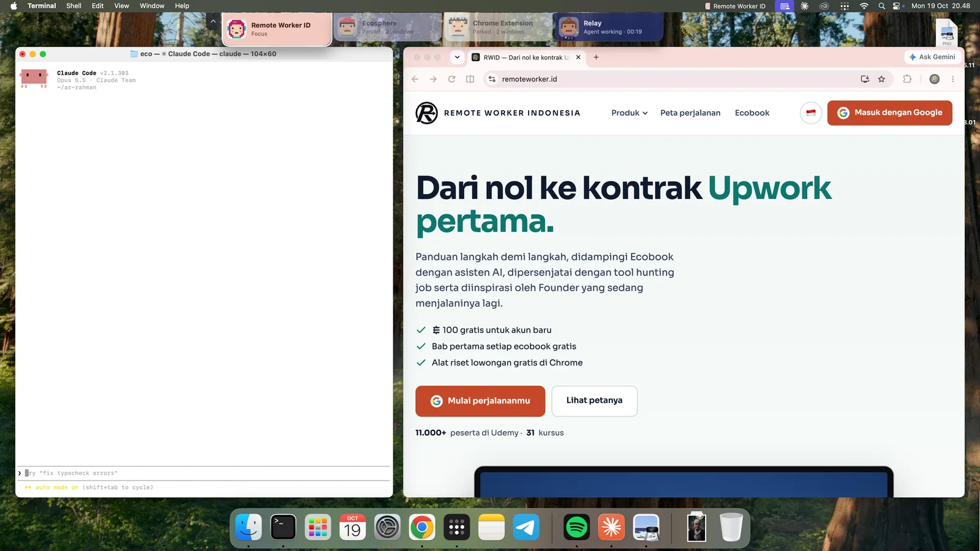Click Lihat petanya button
This screenshot has height=551, width=980.
click(594, 401)
